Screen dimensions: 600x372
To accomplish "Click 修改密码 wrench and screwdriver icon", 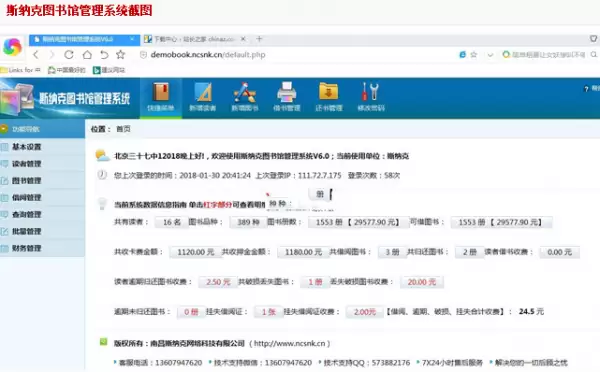I will tap(370, 92).
